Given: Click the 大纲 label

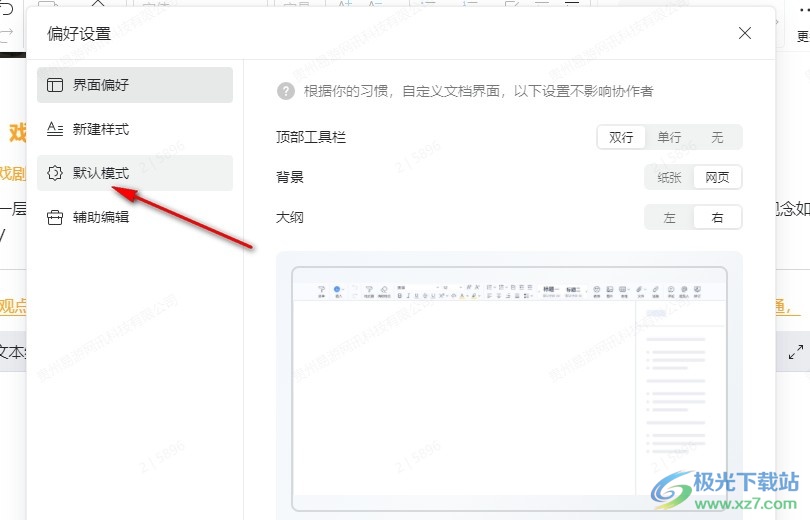Looking at the screenshot, I should (290, 218).
